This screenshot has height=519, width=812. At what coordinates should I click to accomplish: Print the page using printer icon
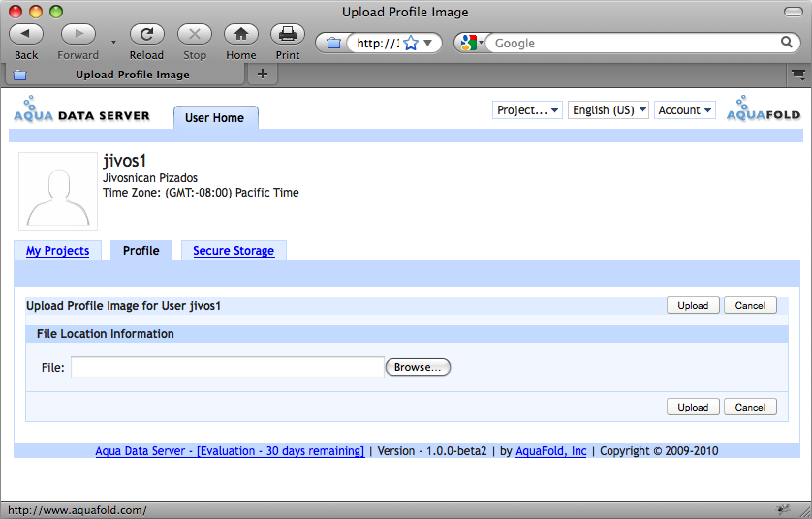tap(288, 34)
